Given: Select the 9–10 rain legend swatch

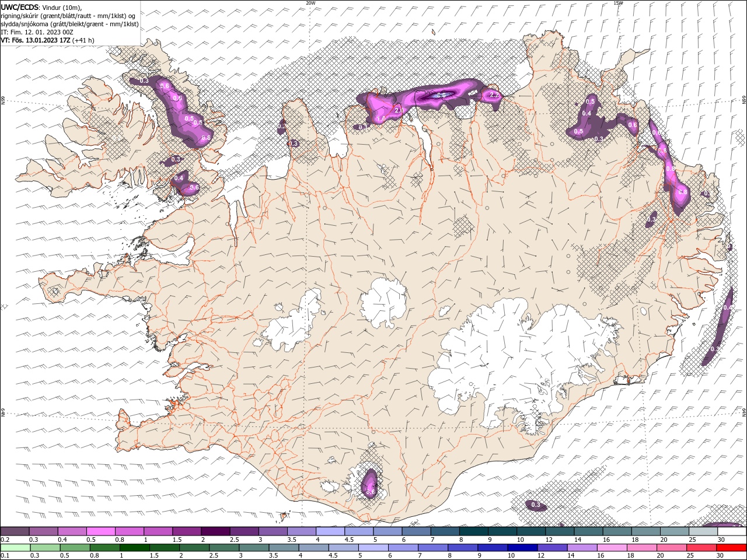Looking at the screenshot, I should click(493, 548).
